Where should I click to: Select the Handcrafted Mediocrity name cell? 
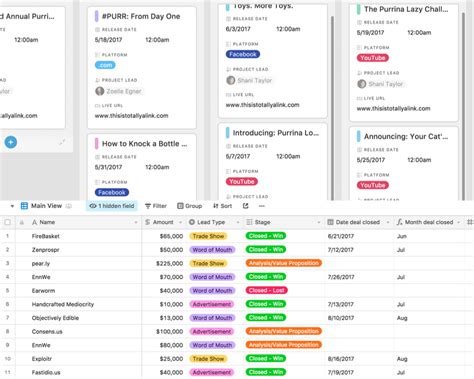pyautogui.click(x=78, y=304)
